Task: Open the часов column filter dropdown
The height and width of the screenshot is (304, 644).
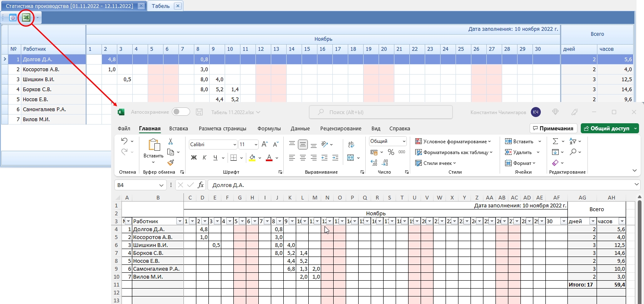Action: [622, 222]
